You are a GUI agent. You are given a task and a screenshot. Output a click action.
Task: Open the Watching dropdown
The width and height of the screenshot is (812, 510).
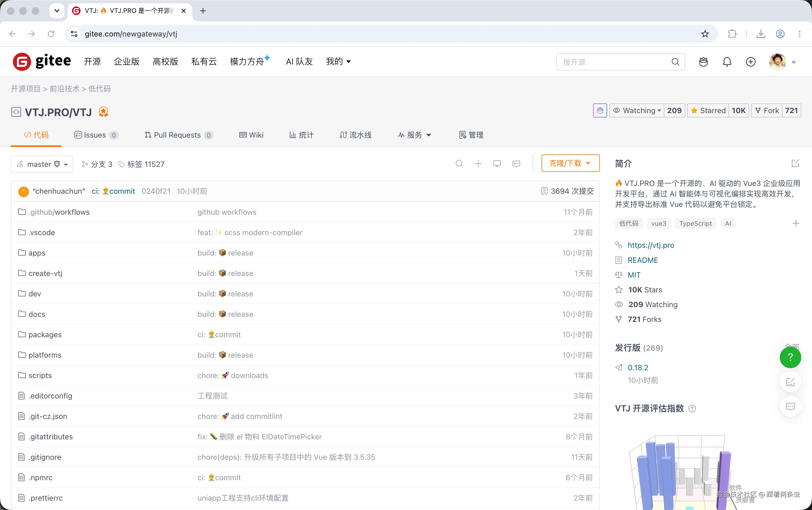pyautogui.click(x=637, y=110)
